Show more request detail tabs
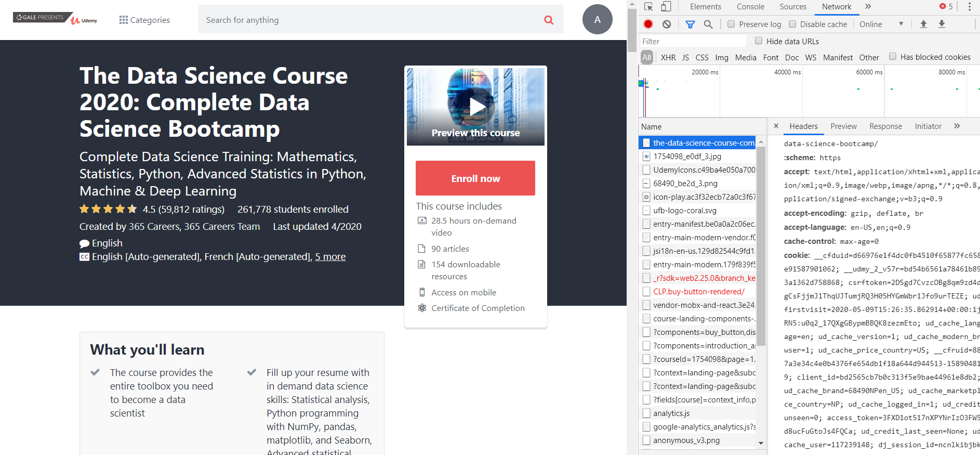The height and width of the screenshot is (455, 980). tap(957, 126)
